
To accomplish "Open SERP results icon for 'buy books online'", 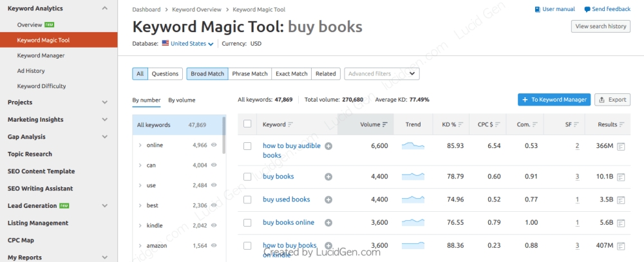I will coord(621,223).
